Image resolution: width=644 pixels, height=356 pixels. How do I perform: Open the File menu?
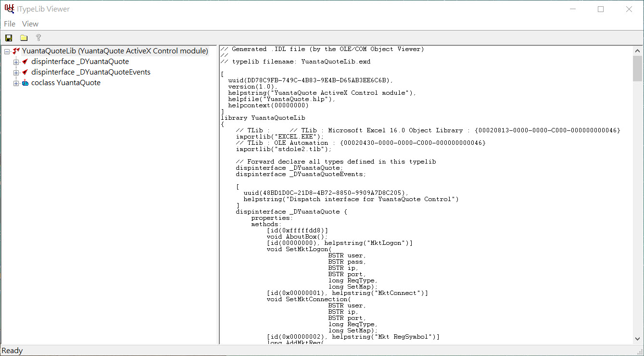pyautogui.click(x=10, y=24)
